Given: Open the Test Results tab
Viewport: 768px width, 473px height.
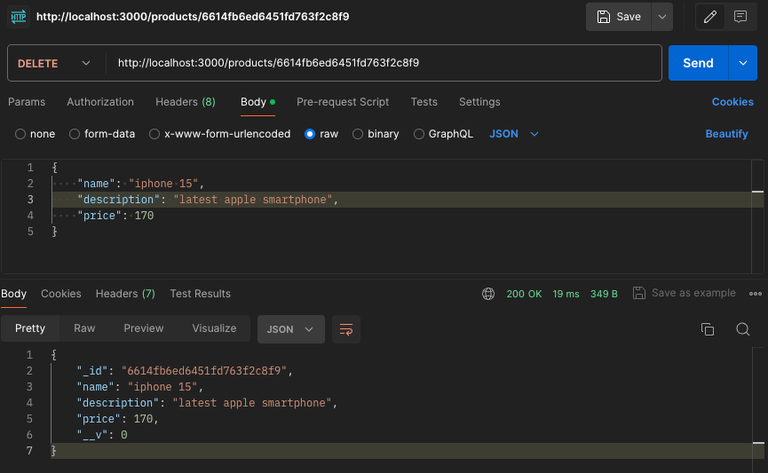Looking at the screenshot, I should point(200,294).
